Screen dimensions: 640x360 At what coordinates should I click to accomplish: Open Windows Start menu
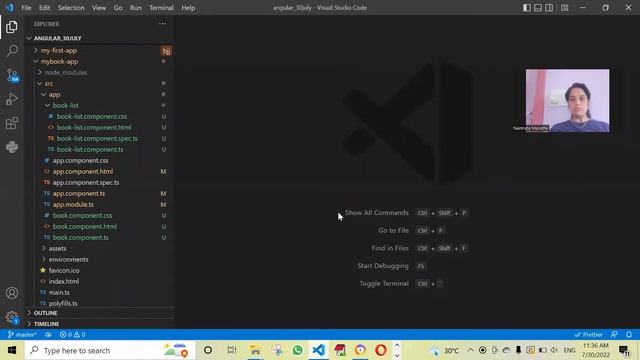pyautogui.click(x=12, y=350)
